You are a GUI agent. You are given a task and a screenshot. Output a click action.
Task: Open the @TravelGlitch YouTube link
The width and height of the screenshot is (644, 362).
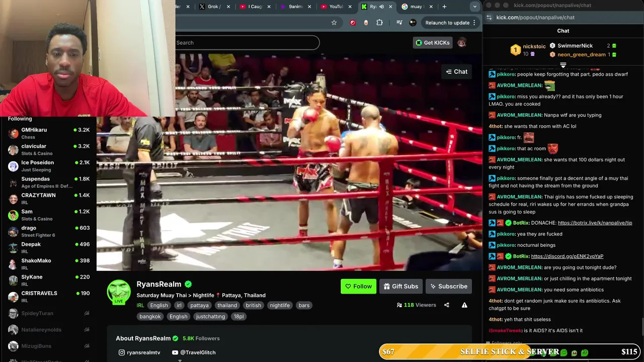pos(194,352)
